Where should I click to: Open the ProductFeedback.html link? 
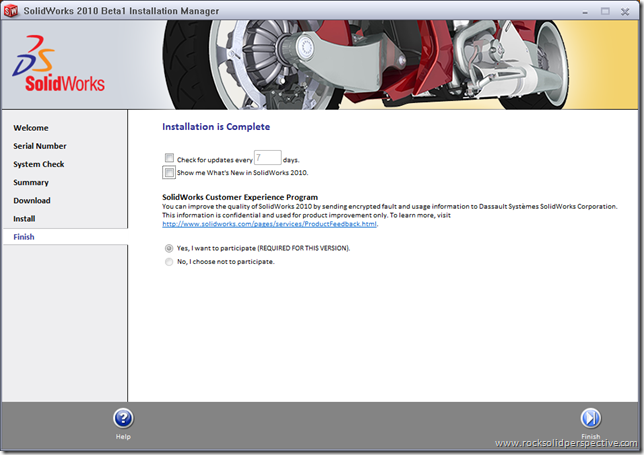pyautogui.click(x=269, y=224)
